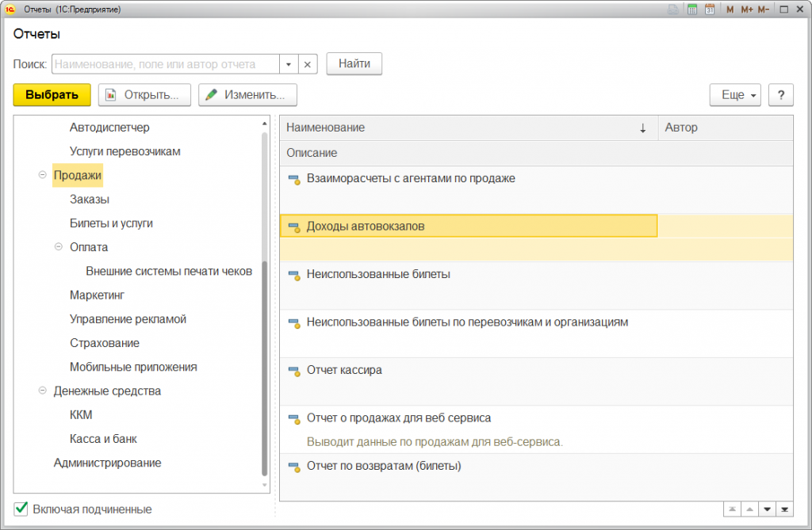Jump to end of report list

pyautogui.click(x=785, y=509)
